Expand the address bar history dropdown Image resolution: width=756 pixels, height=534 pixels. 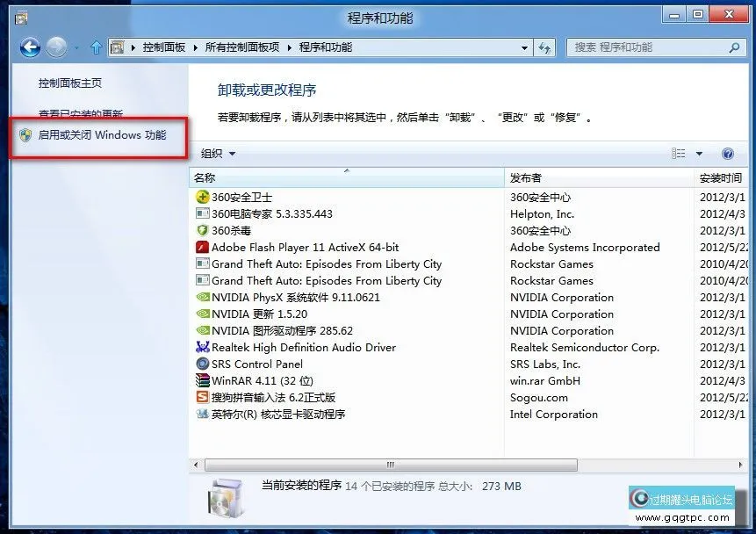524,47
